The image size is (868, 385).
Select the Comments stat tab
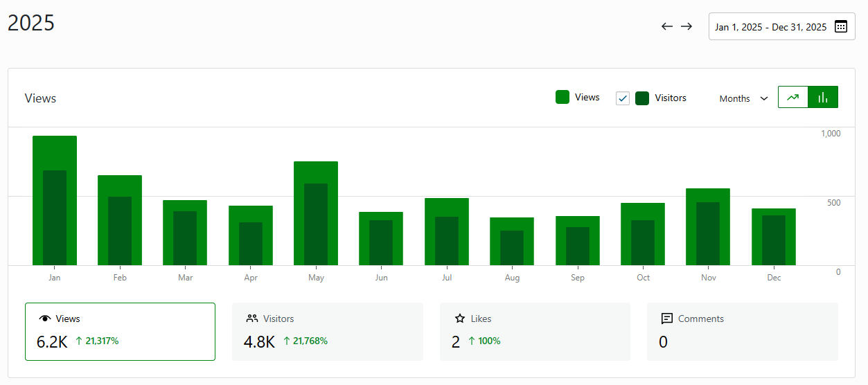[x=742, y=332]
